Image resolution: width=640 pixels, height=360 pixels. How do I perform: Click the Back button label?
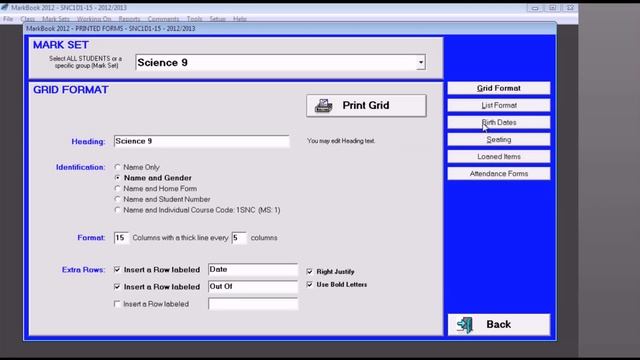coord(498,324)
